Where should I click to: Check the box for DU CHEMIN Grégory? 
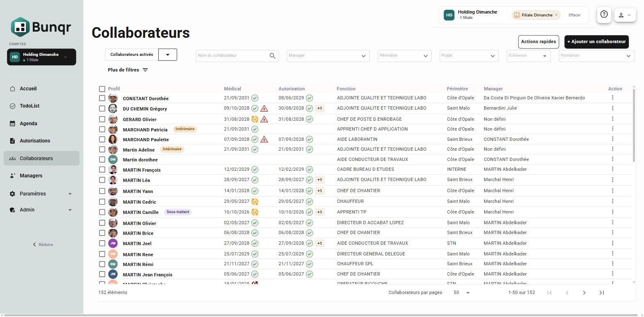point(102,108)
